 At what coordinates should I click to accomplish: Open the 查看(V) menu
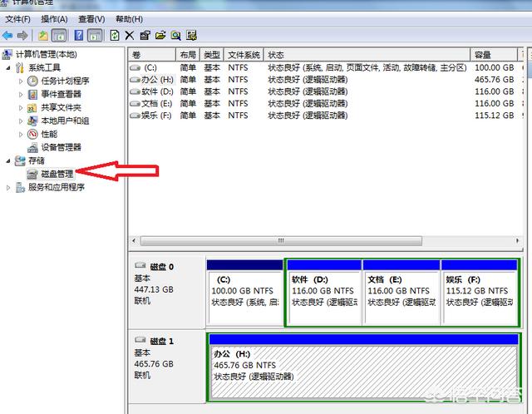(x=91, y=18)
